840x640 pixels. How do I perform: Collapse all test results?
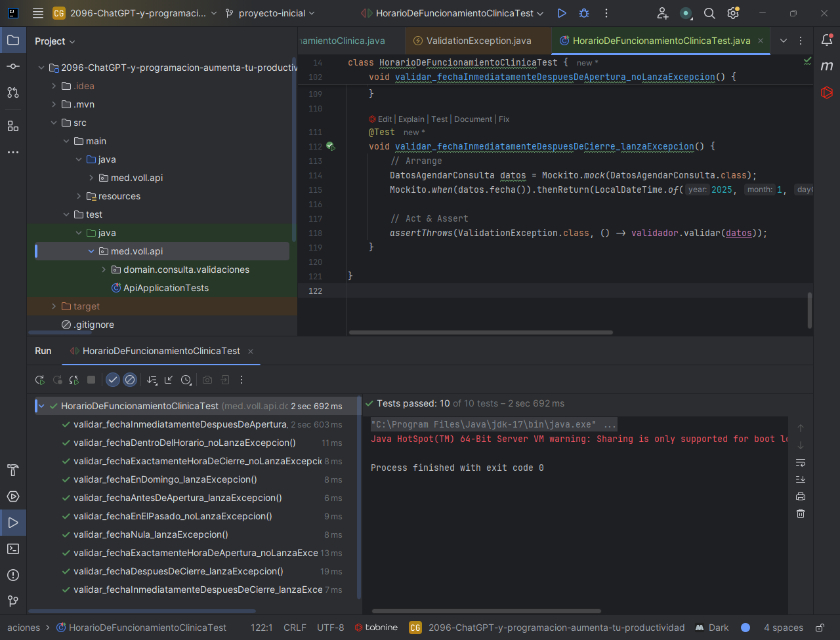(169, 380)
